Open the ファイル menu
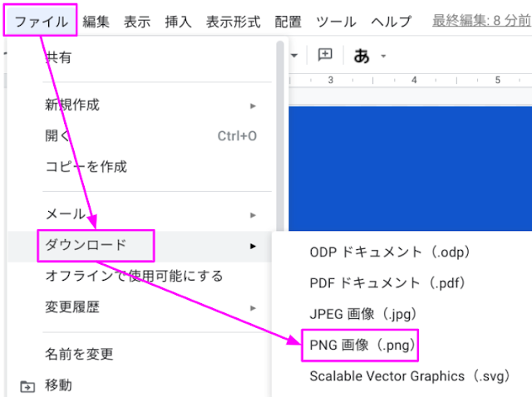Image resolution: width=532 pixels, height=397 pixels. 41,22
